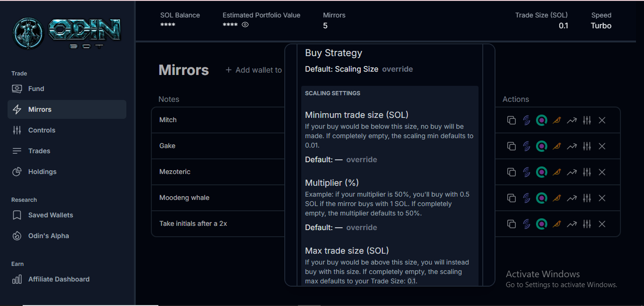This screenshot has height=306, width=644.
Task: Click override under Multiplier (%)
Action: 362,227
